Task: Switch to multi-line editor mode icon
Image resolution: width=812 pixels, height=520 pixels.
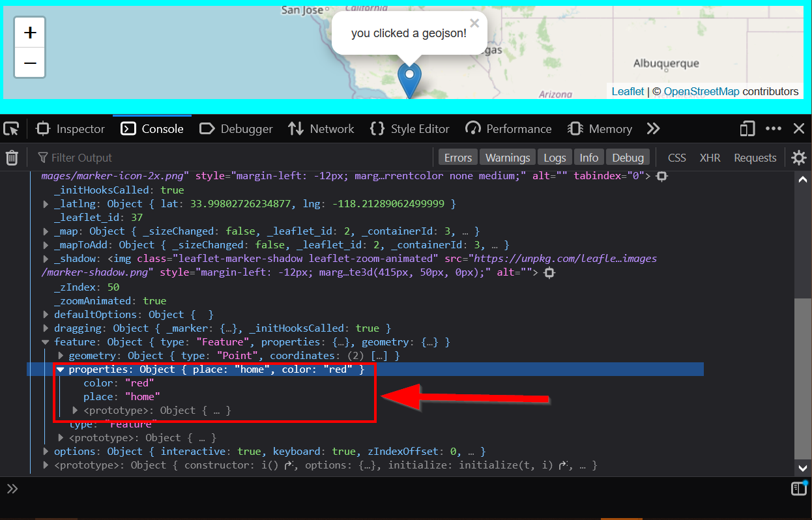Action: point(798,489)
